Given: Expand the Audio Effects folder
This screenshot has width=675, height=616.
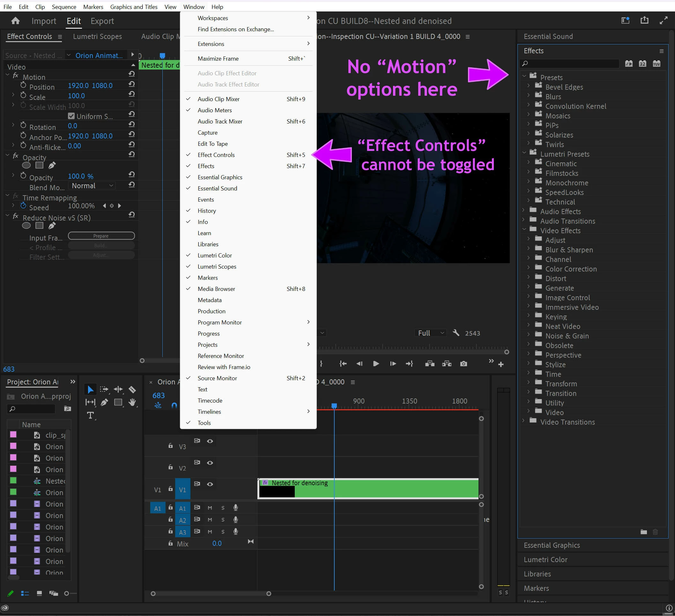Looking at the screenshot, I should tap(524, 211).
